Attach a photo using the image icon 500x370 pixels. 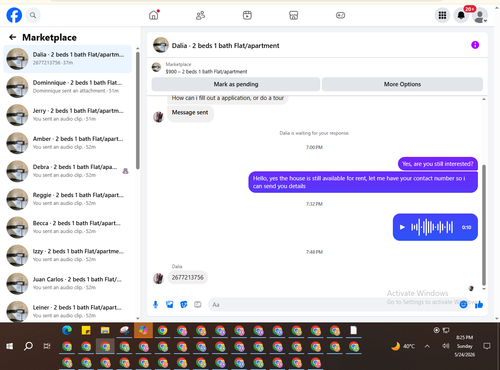pyautogui.click(x=170, y=304)
